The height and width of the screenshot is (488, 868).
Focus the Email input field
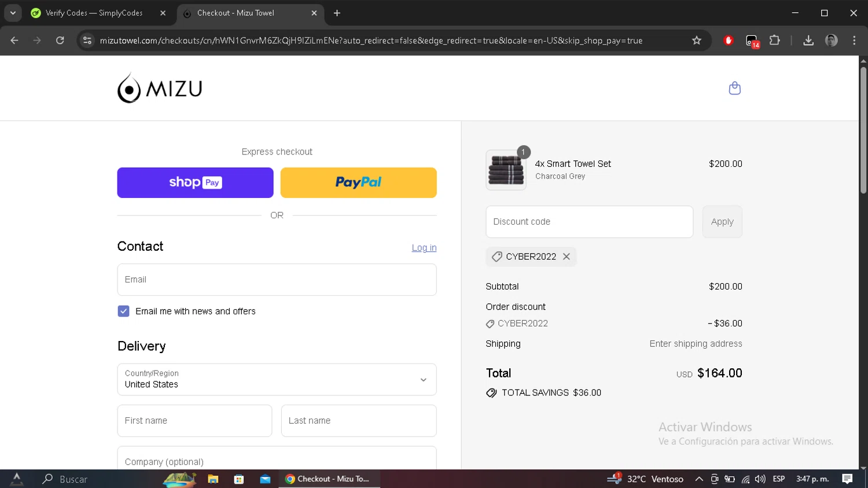[277, 280]
